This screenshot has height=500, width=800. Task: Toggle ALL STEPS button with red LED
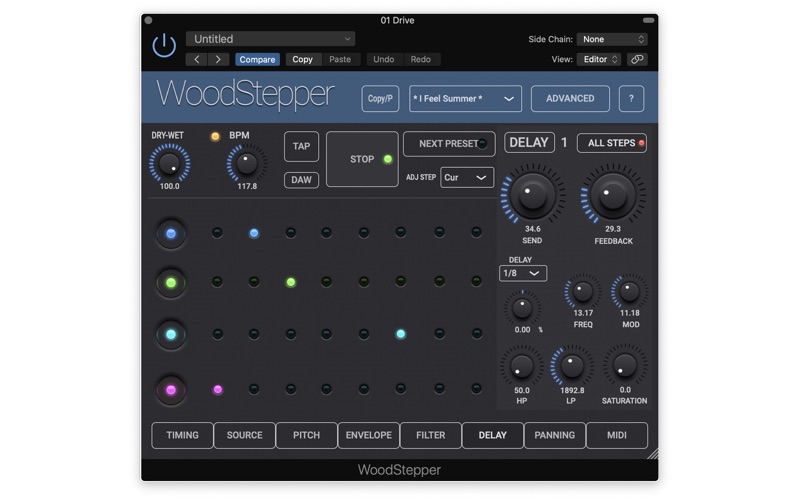pyautogui.click(x=612, y=143)
